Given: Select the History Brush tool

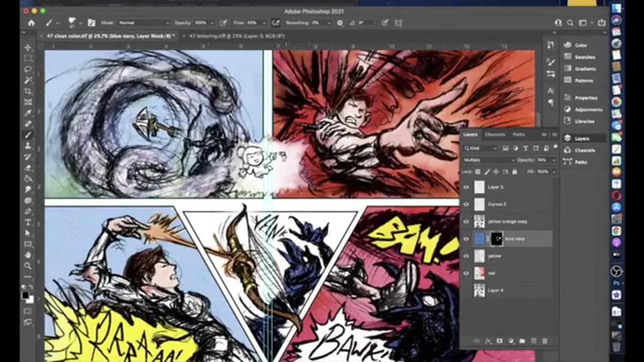Looking at the screenshot, I should (x=28, y=157).
